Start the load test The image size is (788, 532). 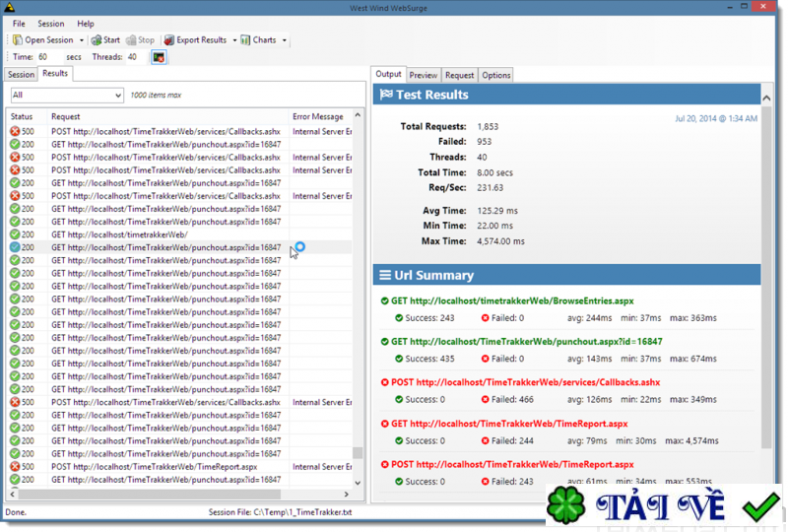(x=105, y=39)
